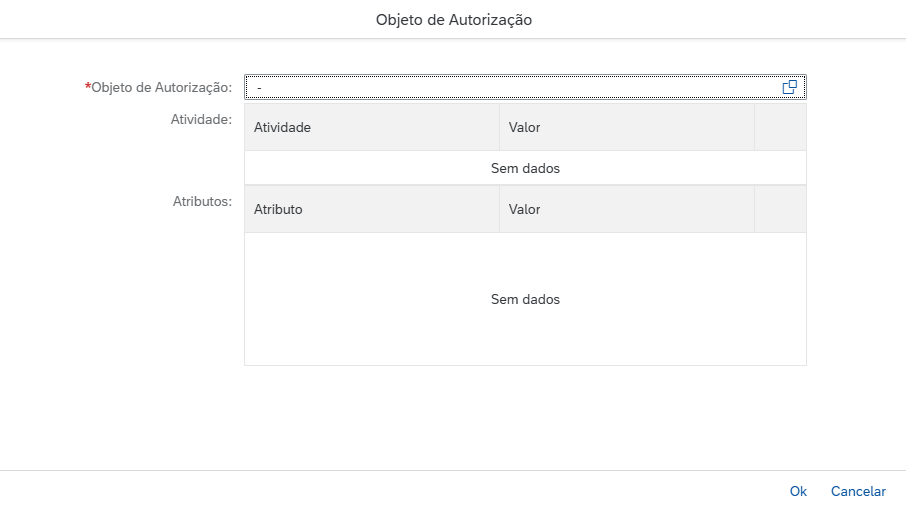Open value help for Objeto de Autorização
906x508 pixels.
coord(789,88)
